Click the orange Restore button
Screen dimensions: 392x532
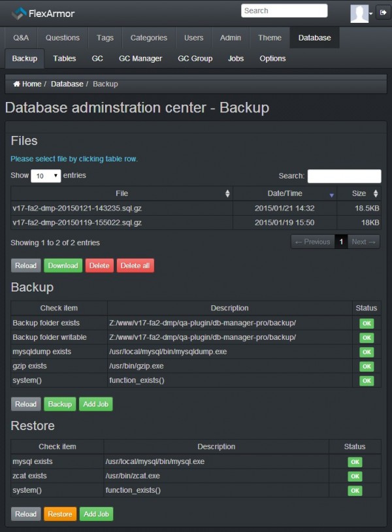pyautogui.click(x=60, y=514)
